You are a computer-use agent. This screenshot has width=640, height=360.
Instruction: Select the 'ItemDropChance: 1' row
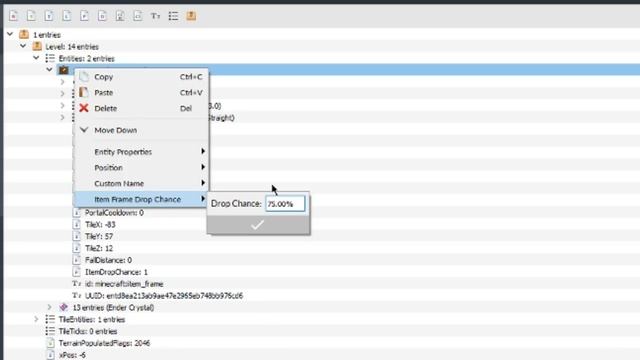coord(116,272)
